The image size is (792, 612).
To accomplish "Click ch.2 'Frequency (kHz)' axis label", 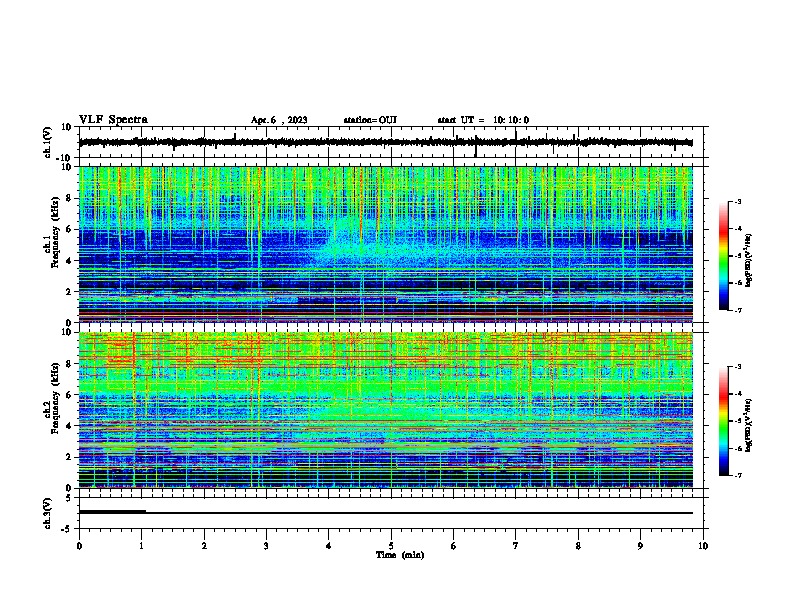I will click(55, 398).
